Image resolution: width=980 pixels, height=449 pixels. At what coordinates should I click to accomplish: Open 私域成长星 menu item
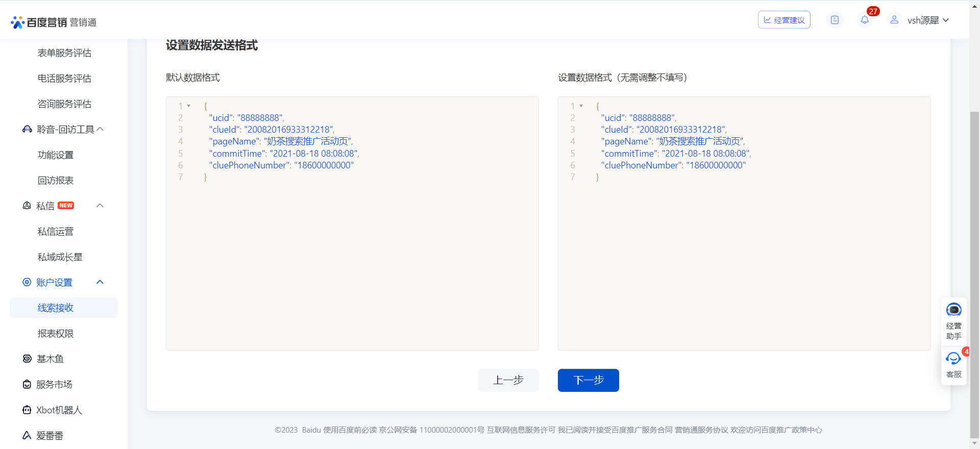point(60,257)
